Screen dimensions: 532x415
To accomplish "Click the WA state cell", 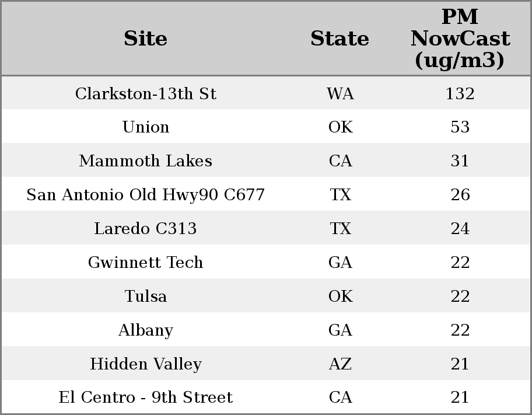I will [x=340, y=93].
